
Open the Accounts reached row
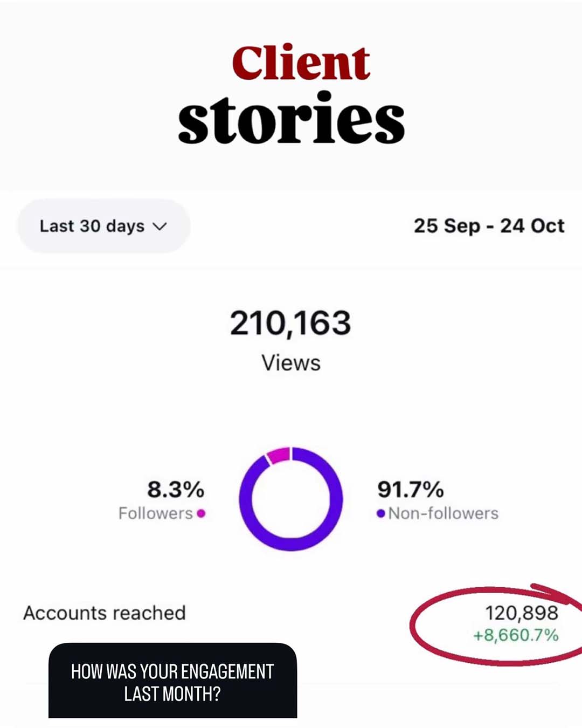105,613
